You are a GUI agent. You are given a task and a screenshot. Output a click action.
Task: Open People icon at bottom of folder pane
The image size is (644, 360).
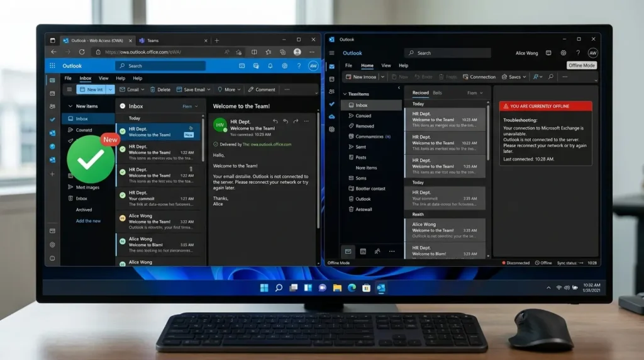click(x=377, y=252)
